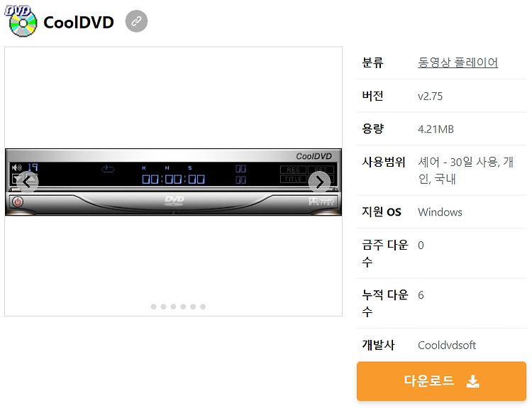
Task: Click the CoolDVD brand text on player
Action: tap(314, 156)
